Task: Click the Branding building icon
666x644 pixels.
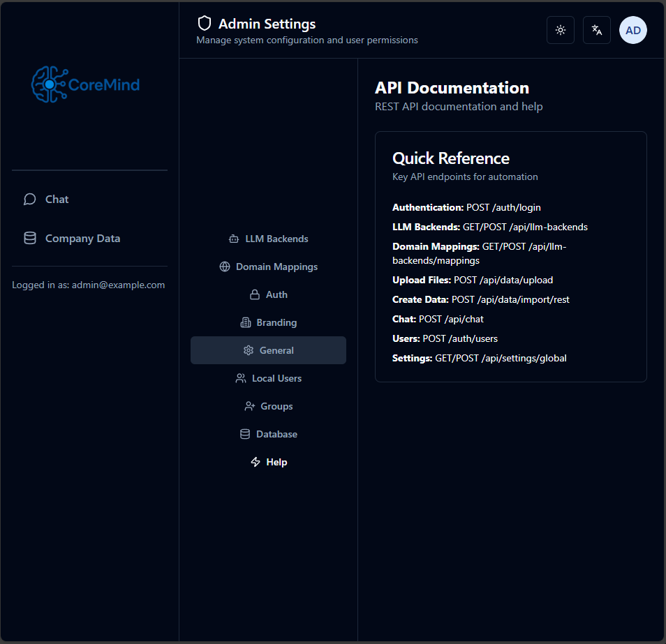Action: 245,322
